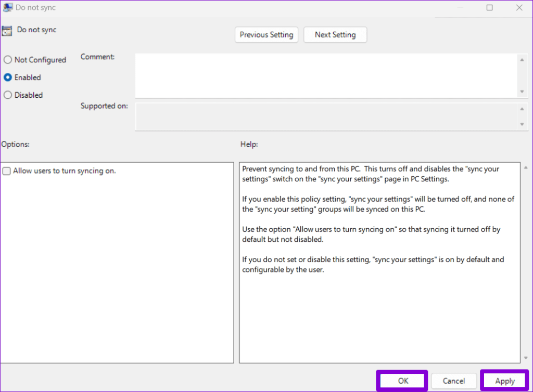Click the Comment box scroll down arrow
The width and height of the screenshot is (533, 392).
click(x=522, y=92)
